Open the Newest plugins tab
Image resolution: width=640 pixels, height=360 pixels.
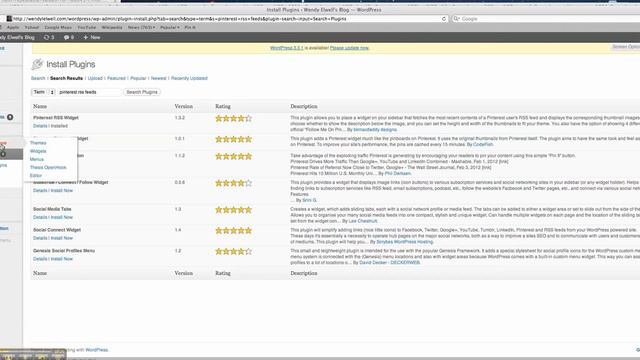[158, 78]
